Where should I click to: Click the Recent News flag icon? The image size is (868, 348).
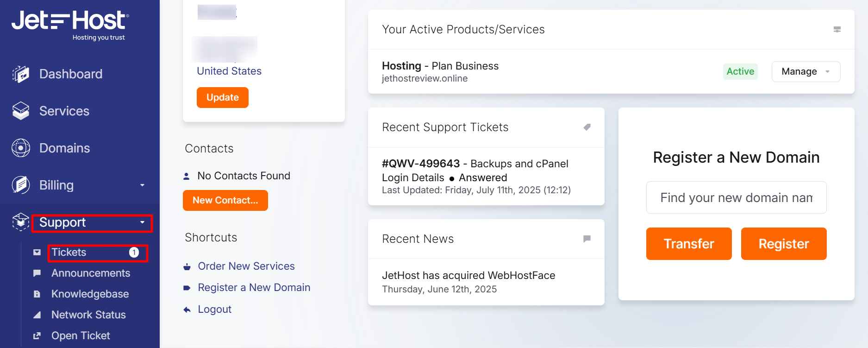pos(587,239)
